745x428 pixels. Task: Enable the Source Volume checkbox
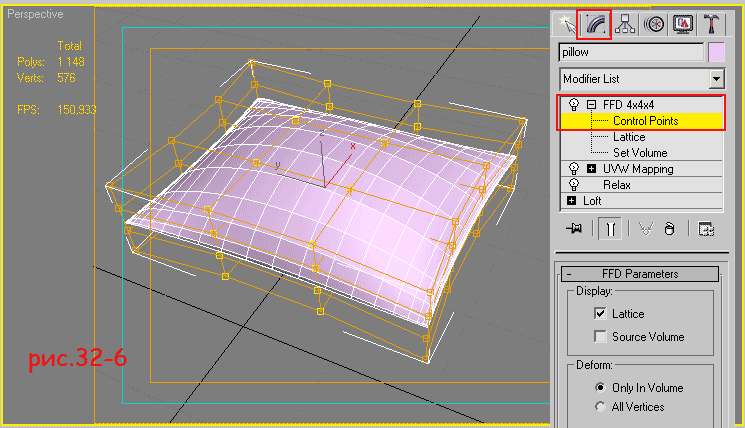pyautogui.click(x=600, y=337)
